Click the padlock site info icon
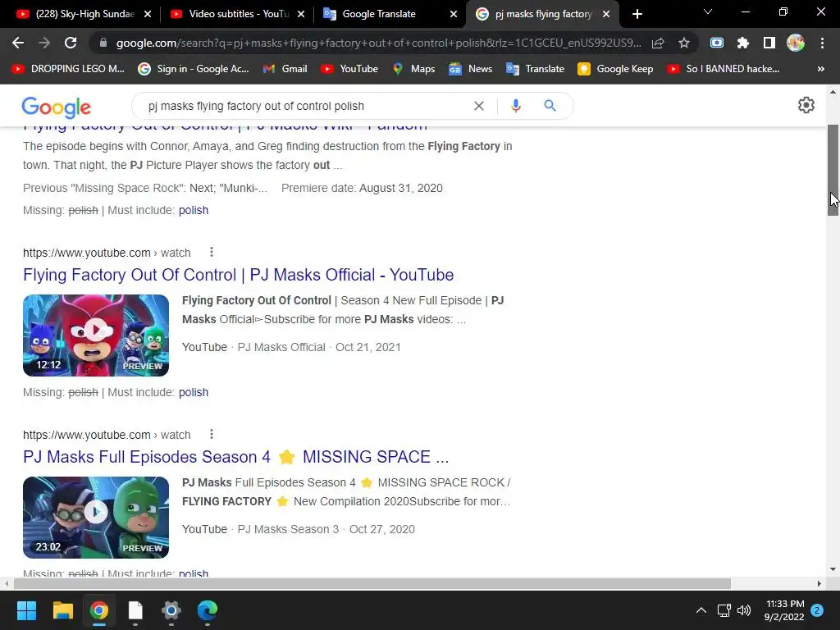This screenshot has width=840, height=630. [x=103, y=43]
